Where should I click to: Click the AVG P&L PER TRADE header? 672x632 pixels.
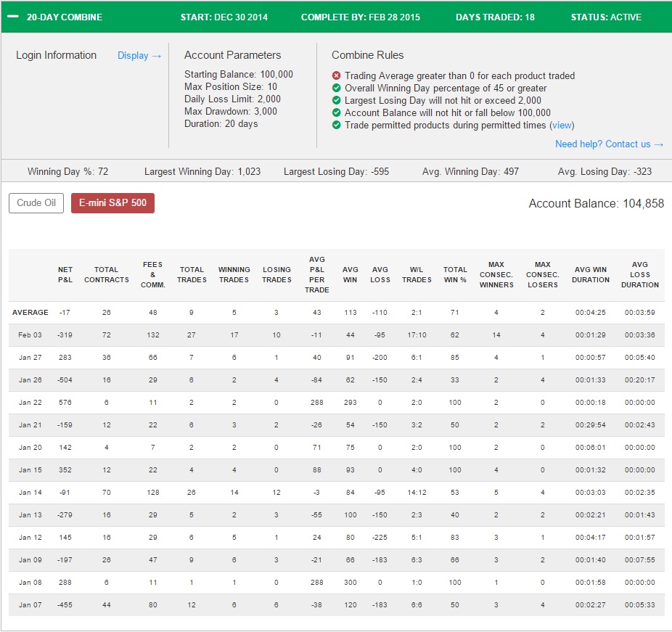(x=316, y=275)
